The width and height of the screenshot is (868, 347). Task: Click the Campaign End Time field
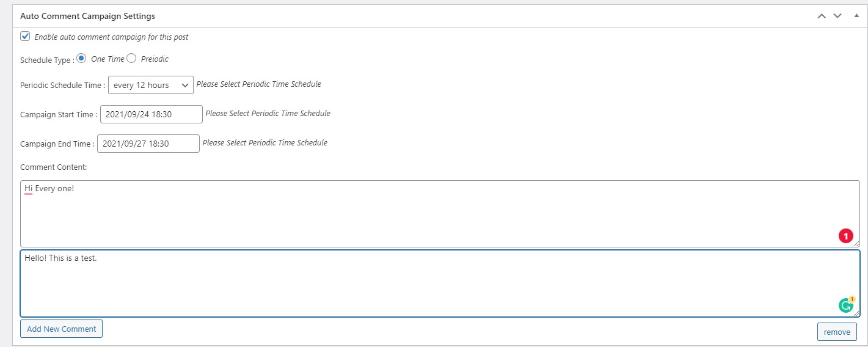pos(148,144)
